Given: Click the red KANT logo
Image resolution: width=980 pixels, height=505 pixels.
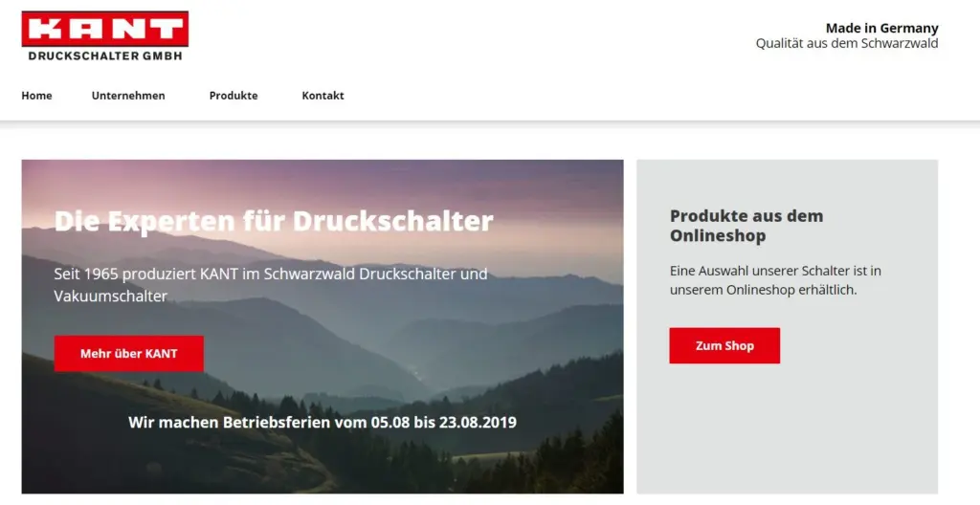Looking at the screenshot, I should pyautogui.click(x=105, y=29).
